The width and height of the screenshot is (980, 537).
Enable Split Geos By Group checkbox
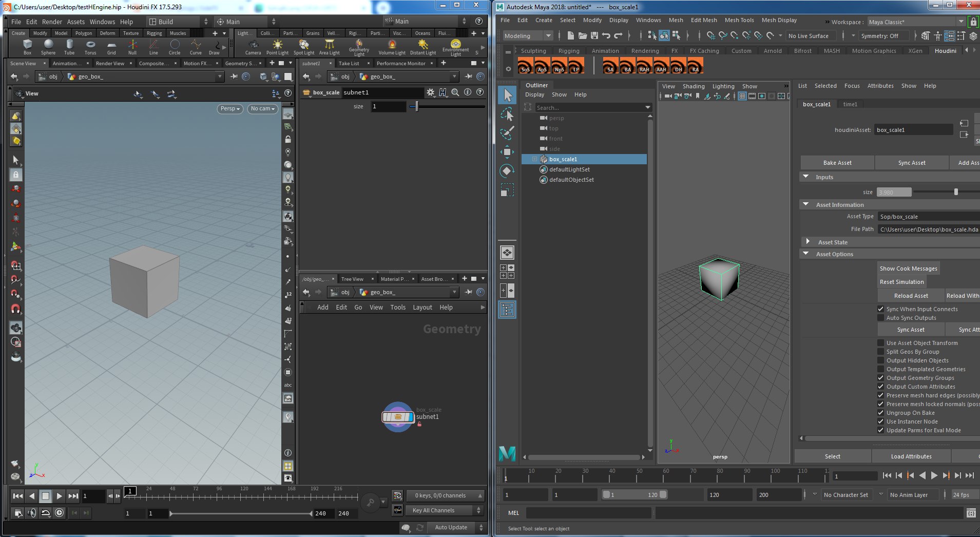click(x=881, y=352)
